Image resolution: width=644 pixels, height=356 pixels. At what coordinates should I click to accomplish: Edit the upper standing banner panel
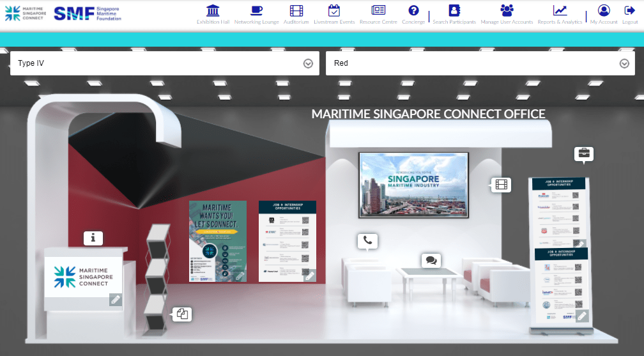tap(580, 244)
